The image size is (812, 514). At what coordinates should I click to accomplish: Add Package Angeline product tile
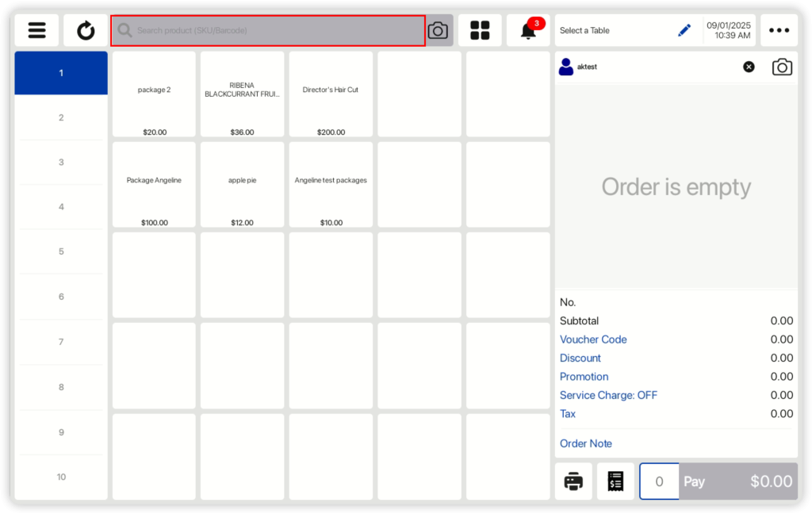point(154,185)
